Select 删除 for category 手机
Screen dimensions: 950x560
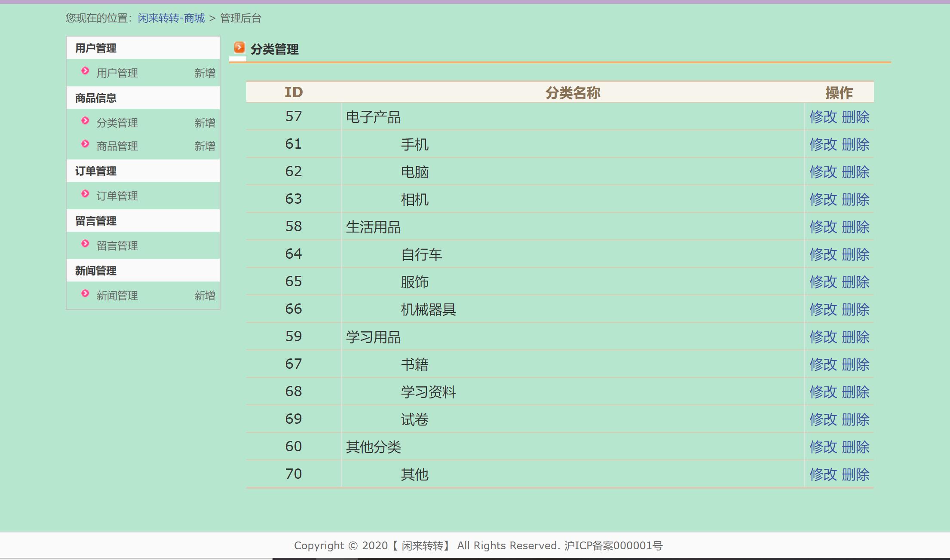point(855,144)
